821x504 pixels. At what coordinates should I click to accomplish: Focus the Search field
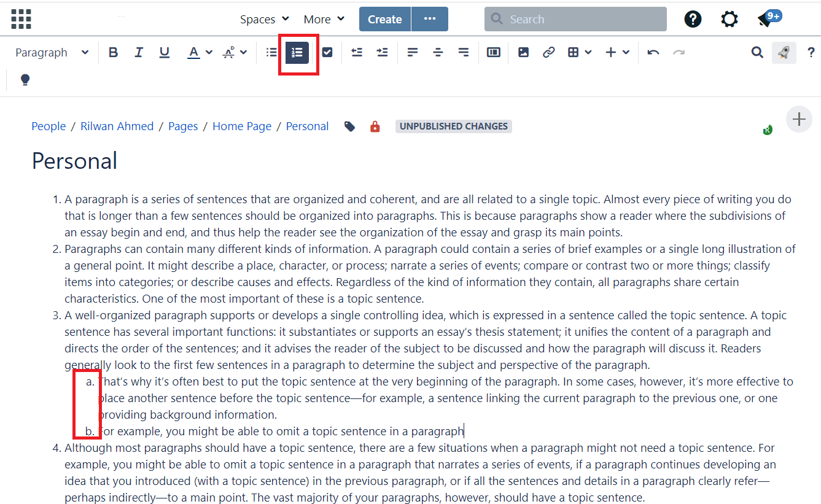point(575,19)
